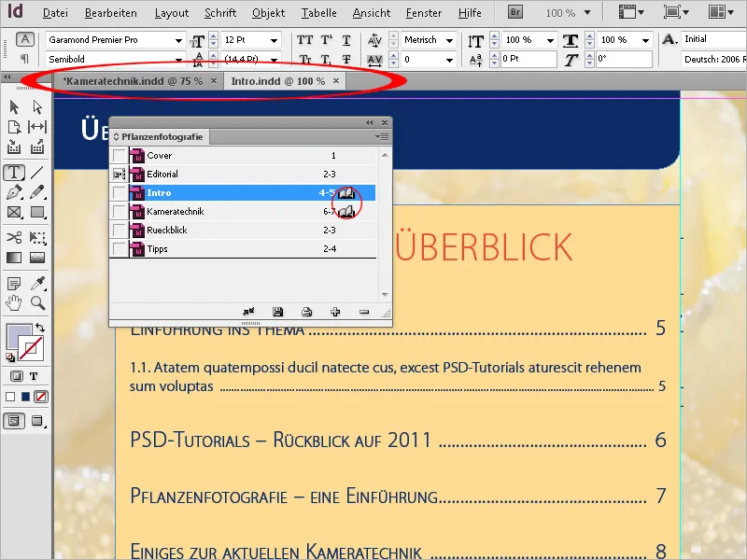Swap fill and stroke arrow
This screenshot has height=560, width=747.
40,328
